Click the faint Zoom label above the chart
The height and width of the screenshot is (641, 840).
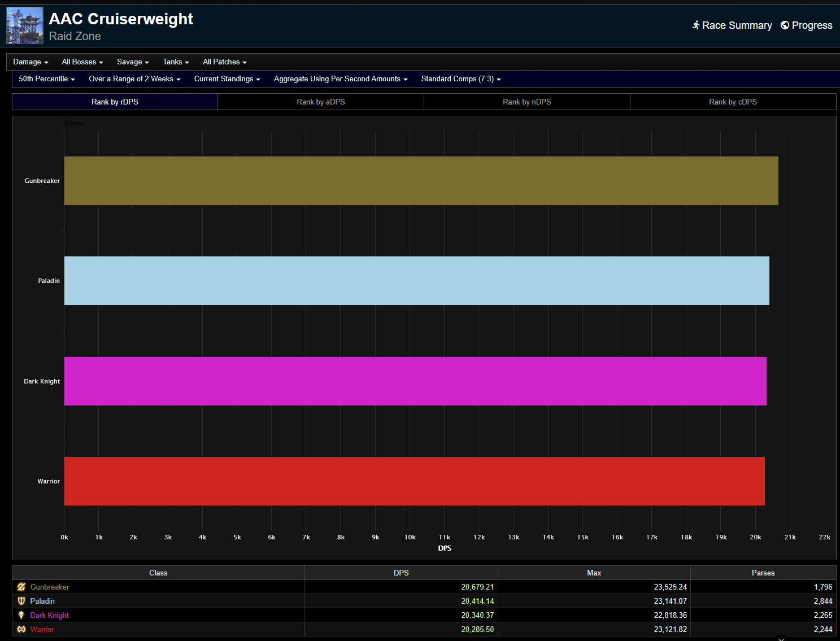(x=73, y=123)
